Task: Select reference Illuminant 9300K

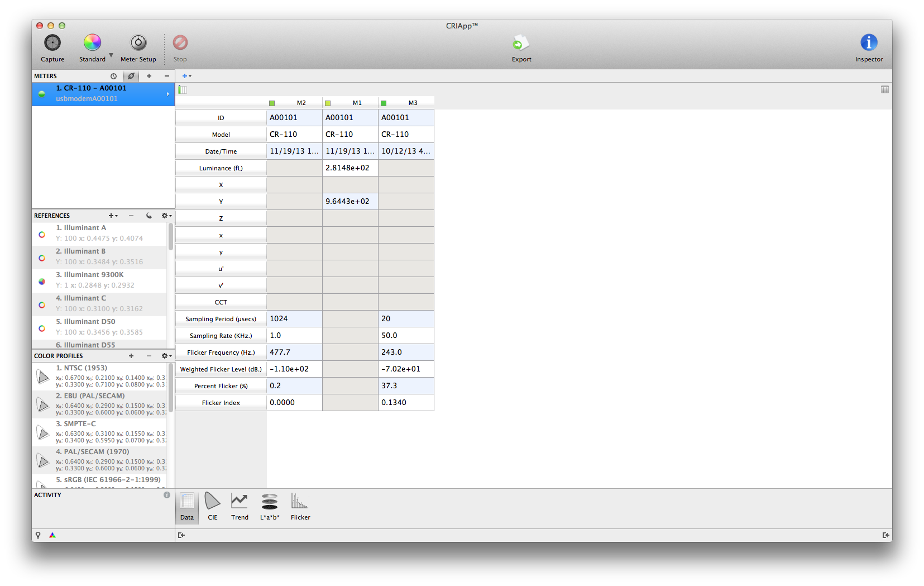Action: coord(99,280)
